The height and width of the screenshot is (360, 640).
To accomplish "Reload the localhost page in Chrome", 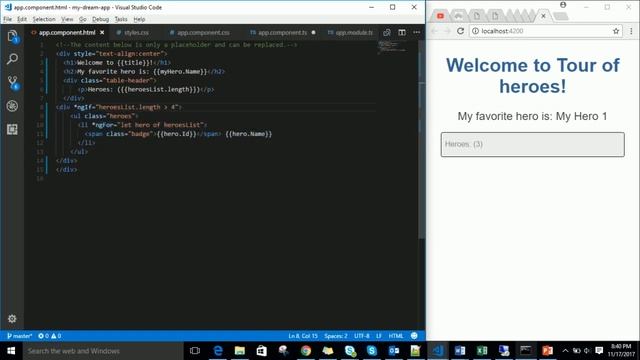I will (x=460, y=31).
